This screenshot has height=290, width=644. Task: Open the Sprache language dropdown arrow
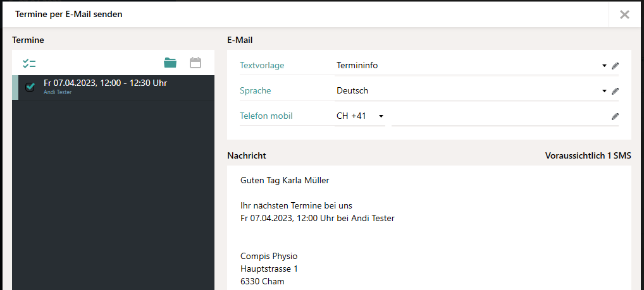coord(604,91)
